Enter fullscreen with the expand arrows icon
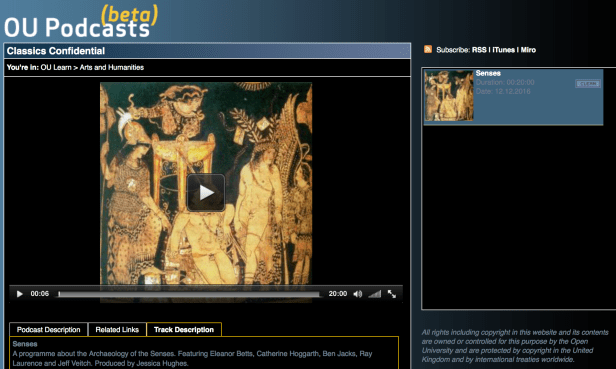The image size is (616, 369). (392, 294)
